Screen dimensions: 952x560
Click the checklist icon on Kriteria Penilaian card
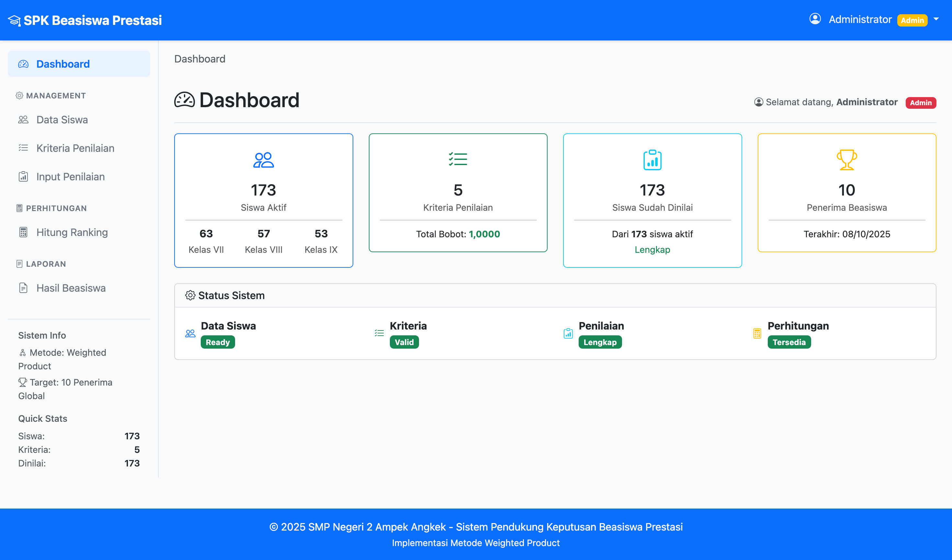pos(458,159)
